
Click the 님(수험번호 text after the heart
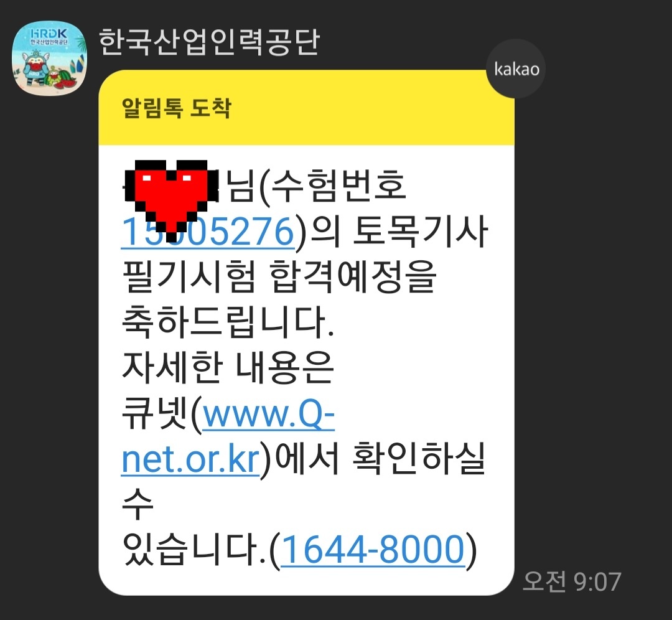click(317, 186)
